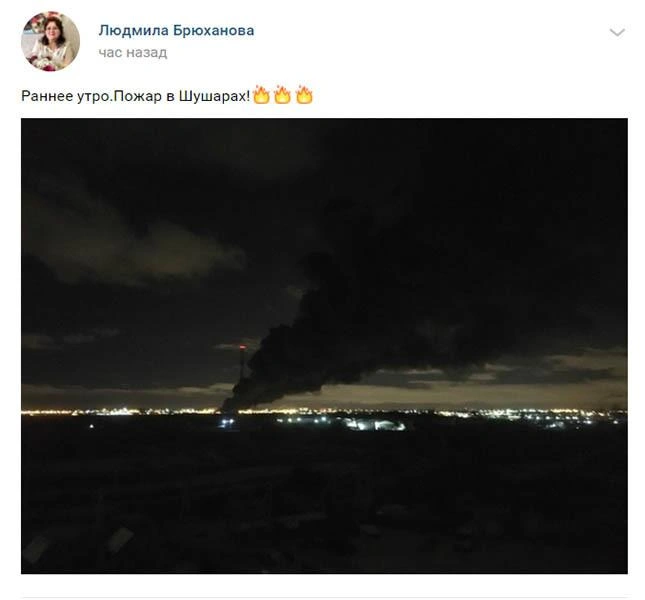Click the word "Пожар" in the post text
Viewport: 645px width, 600px height.
point(138,96)
